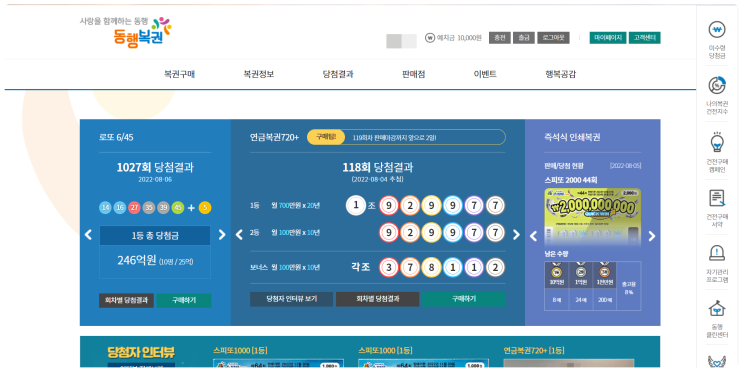Open the 자기관리 프로그램 siren icon
Image resolution: width=743 pixels, height=372 pixels.
tap(717, 253)
